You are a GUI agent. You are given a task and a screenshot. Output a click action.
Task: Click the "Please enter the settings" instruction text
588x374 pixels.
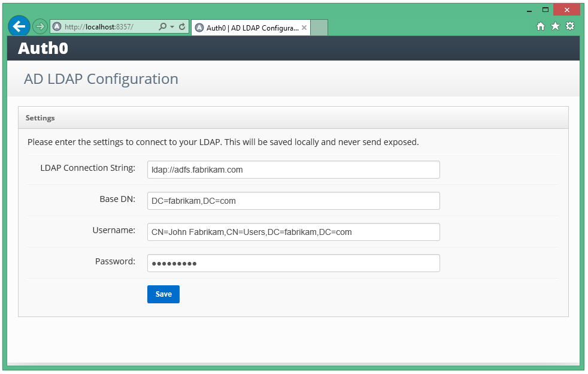[223, 142]
